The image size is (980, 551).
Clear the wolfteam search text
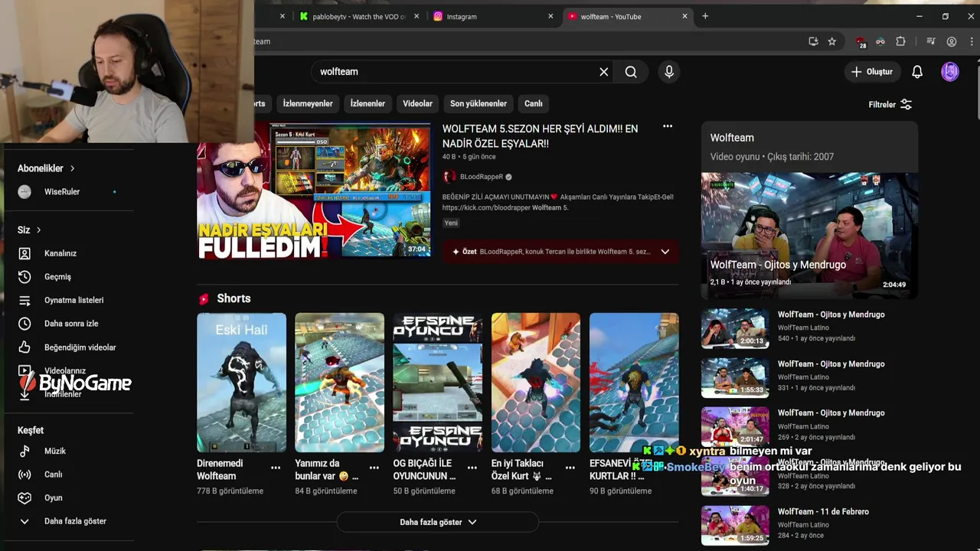[x=603, y=72]
